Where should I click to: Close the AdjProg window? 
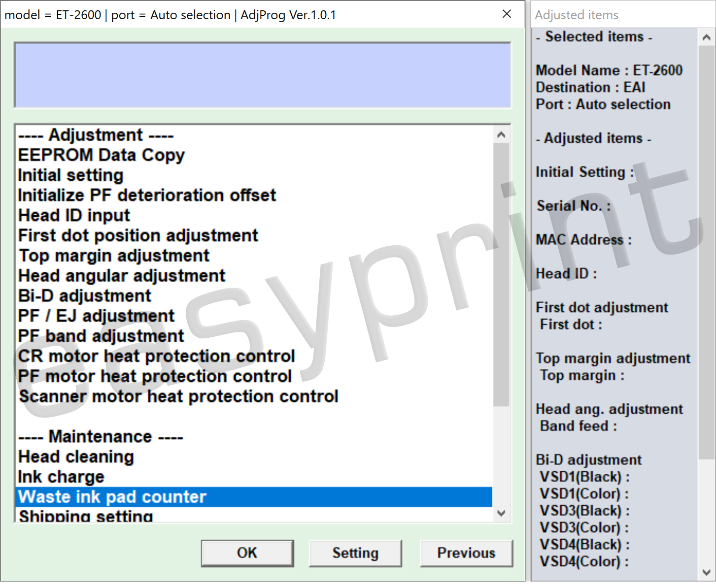pyautogui.click(x=507, y=14)
